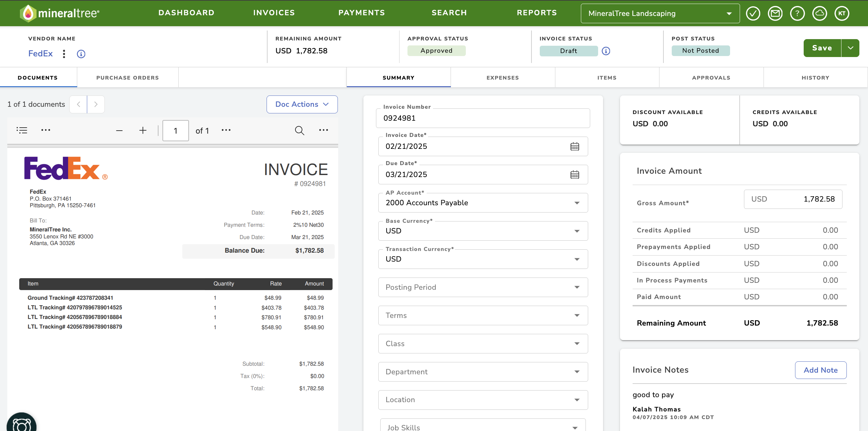Open Invoices in top navigation
Image resolution: width=868 pixels, height=431 pixels.
point(274,13)
